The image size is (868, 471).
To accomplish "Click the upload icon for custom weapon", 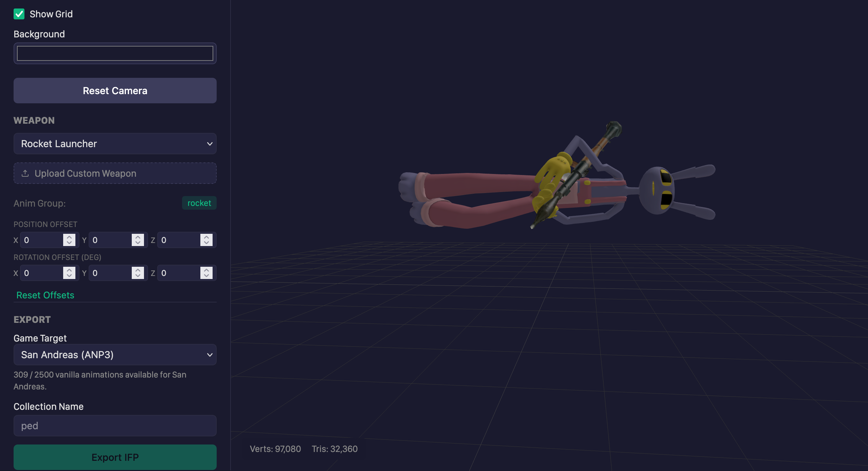I will pyautogui.click(x=25, y=173).
